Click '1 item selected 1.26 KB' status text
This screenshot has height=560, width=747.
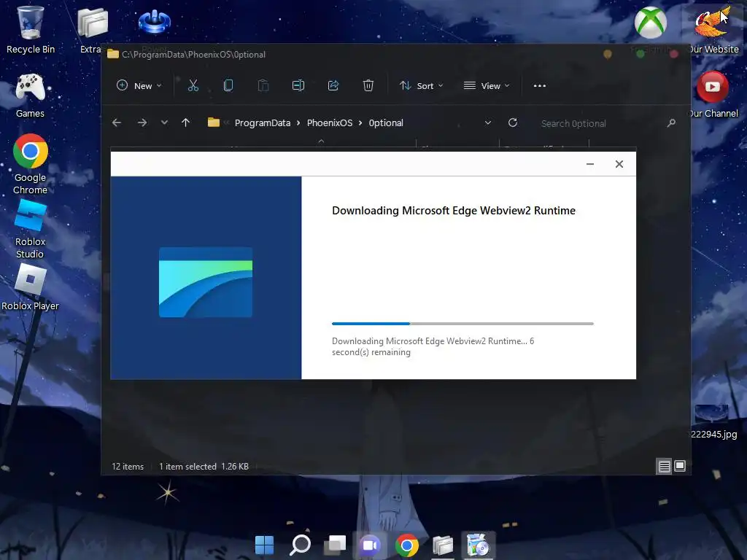click(x=204, y=467)
